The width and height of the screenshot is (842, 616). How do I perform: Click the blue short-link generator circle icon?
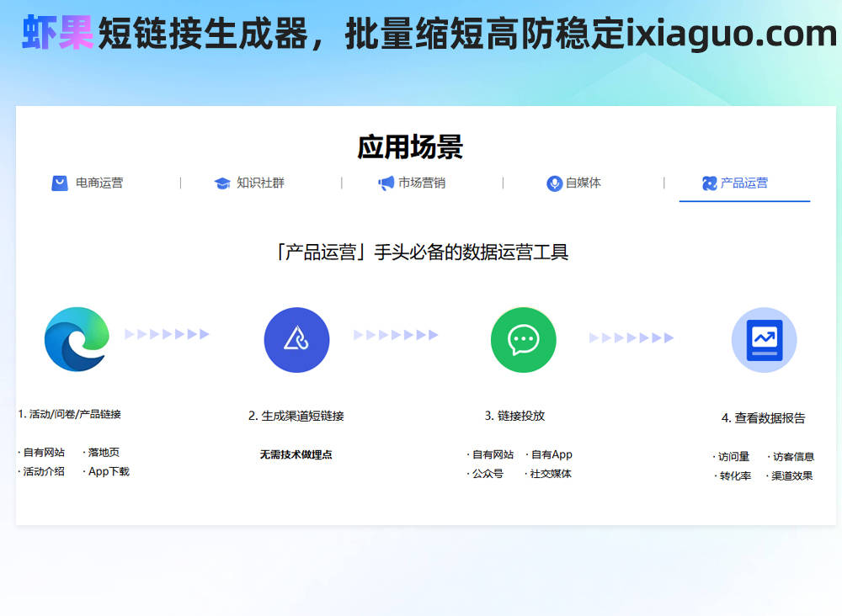[x=296, y=340]
